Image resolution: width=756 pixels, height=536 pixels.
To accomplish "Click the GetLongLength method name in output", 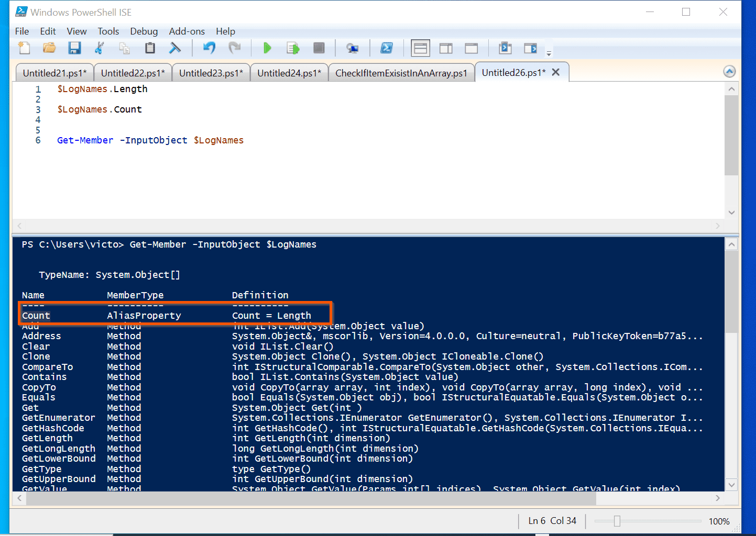I will [x=59, y=449].
